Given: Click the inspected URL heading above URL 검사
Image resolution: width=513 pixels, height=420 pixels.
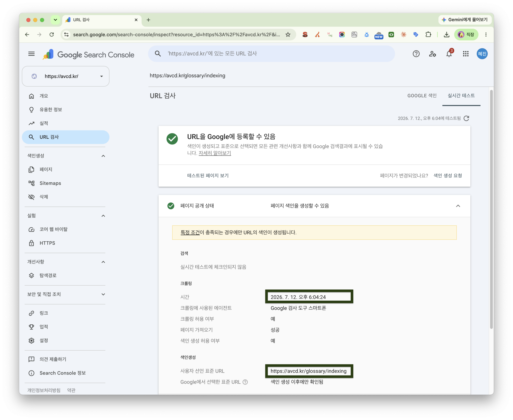Looking at the screenshot, I should coord(187,76).
